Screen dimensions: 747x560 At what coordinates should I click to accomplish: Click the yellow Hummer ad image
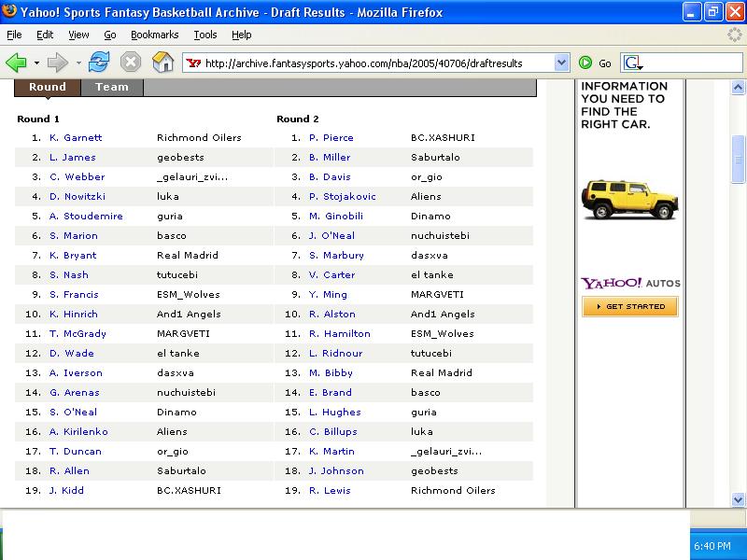pyautogui.click(x=629, y=199)
